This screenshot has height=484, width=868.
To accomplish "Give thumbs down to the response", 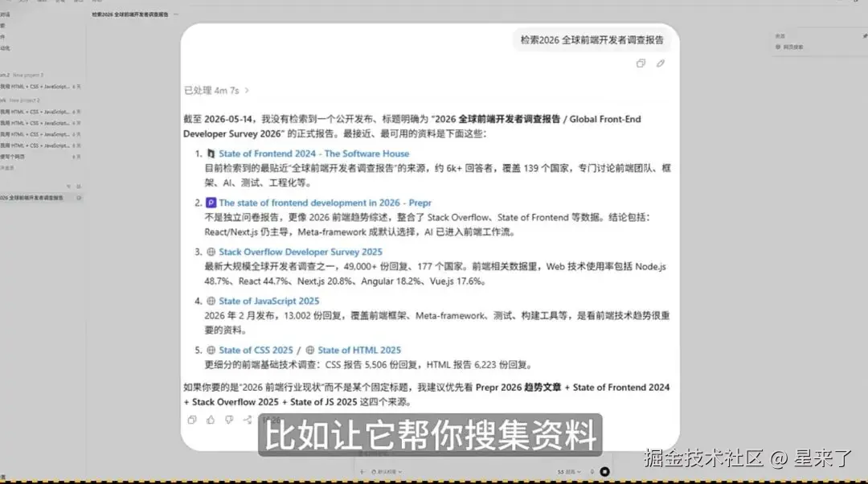I will [x=228, y=420].
